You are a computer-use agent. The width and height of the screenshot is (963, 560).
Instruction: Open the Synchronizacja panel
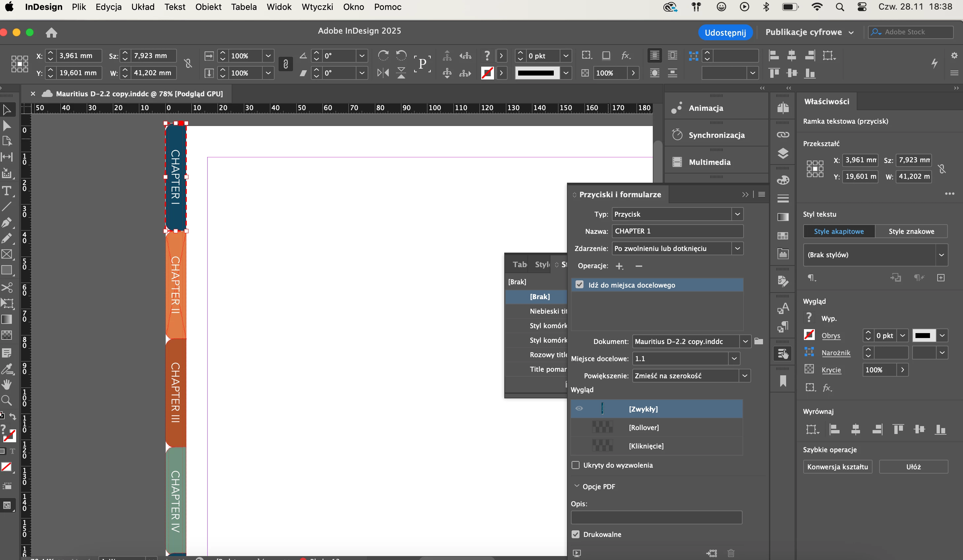[x=716, y=135]
